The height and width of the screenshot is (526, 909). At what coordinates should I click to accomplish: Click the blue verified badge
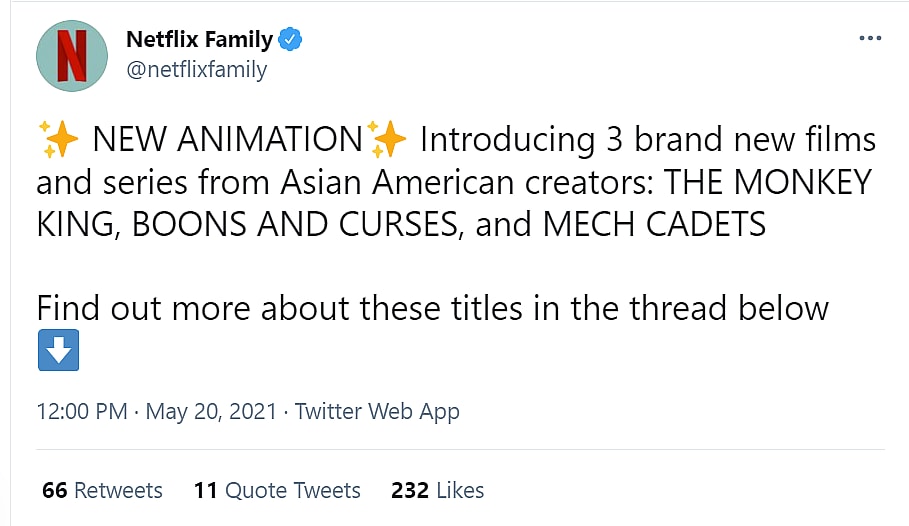[291, 40]
